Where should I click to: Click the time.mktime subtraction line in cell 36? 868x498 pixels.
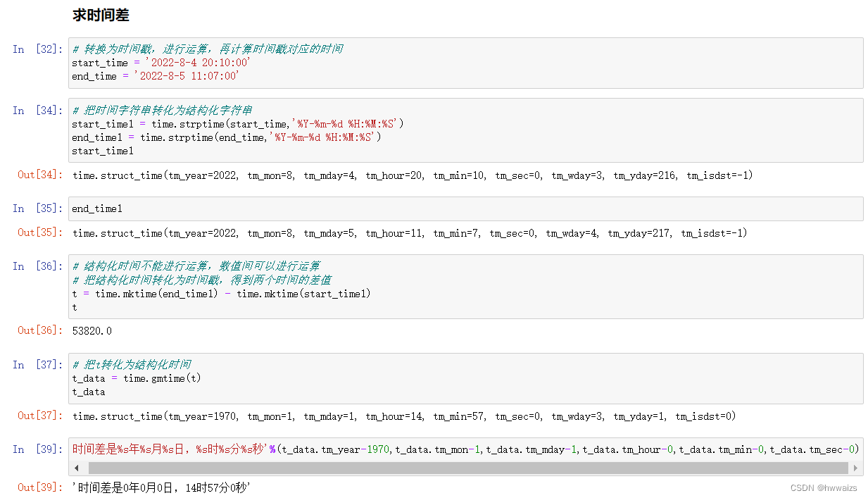[x=221, y=294]
